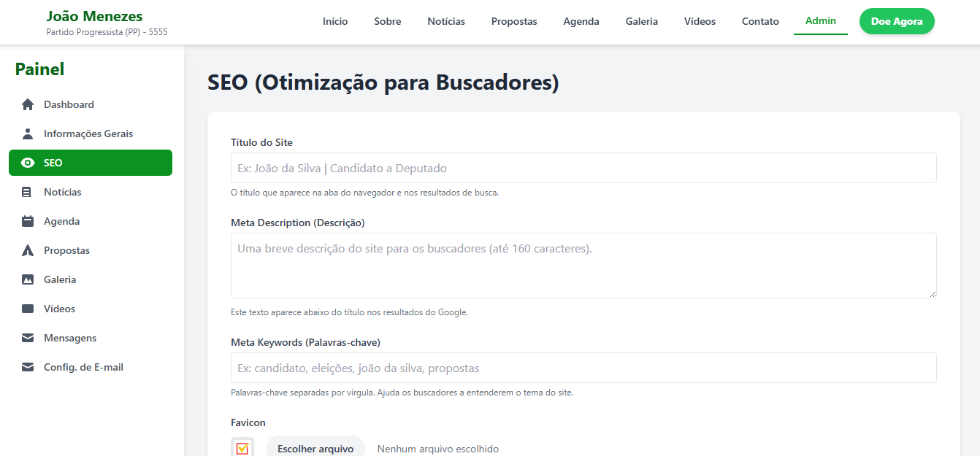This screenshot has width=980, height=456.
Task: Select the Admin tab in top navigation
Action: pos(820,20)
